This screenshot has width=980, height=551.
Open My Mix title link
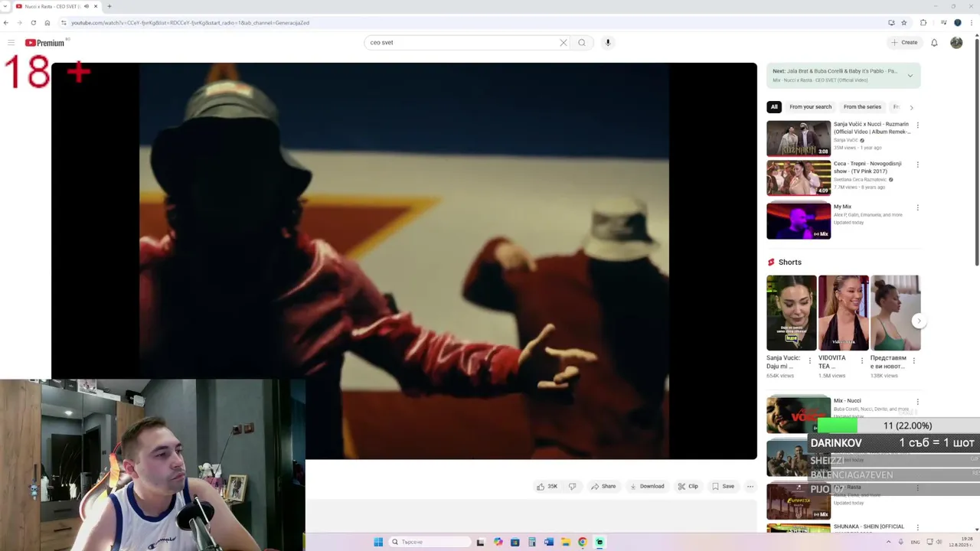tap(842, 207)
